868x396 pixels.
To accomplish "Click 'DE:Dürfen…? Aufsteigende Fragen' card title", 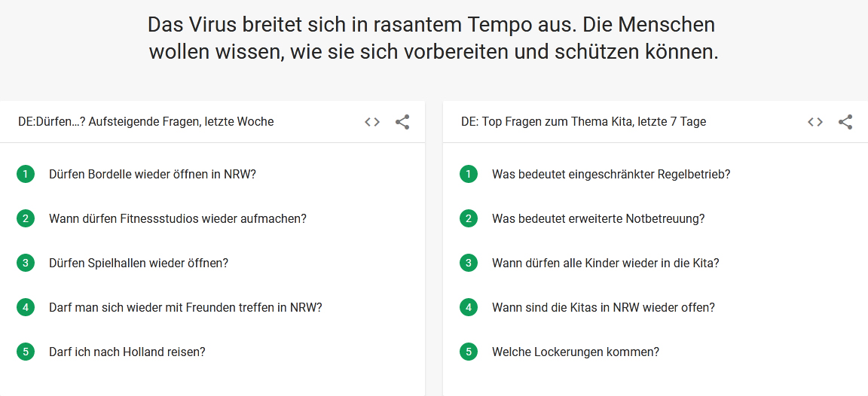I will point(146,122).
